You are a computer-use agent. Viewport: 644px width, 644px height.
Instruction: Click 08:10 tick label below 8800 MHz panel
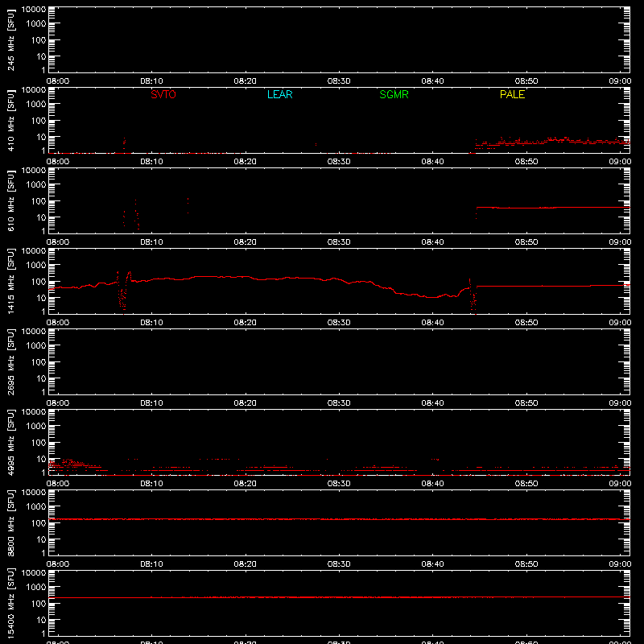pyautogui.click(x=151, y=564)
